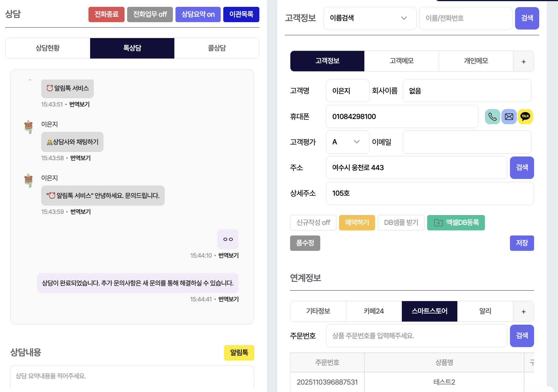Click the 엑셀DB등록 folder upload button
Image resolution: width=558 pixels, height=392 pixels.
[456, 223]
